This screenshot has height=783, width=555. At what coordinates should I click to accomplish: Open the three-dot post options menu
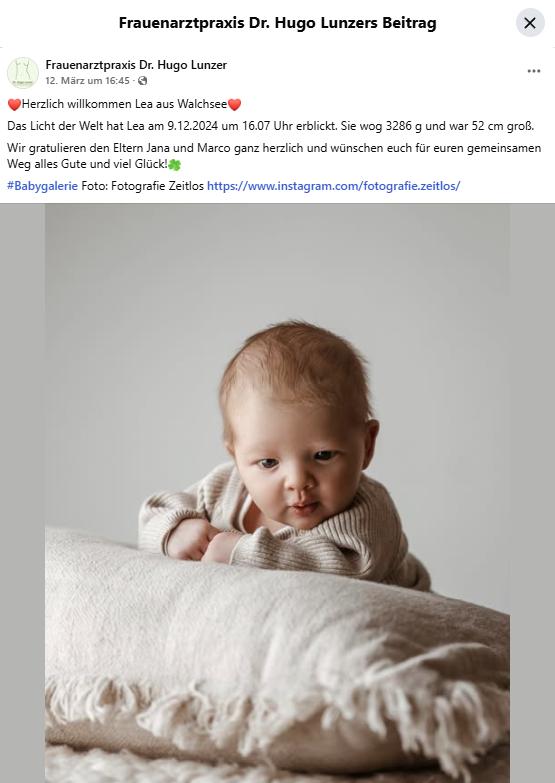tap(534, 71)
